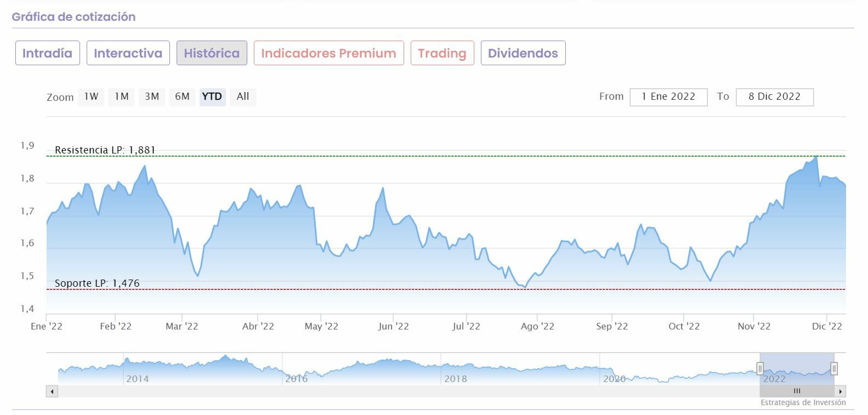The image size is (868, 415).
Task: Switch to the Intradía chart tab
Action: pos(47,53)
